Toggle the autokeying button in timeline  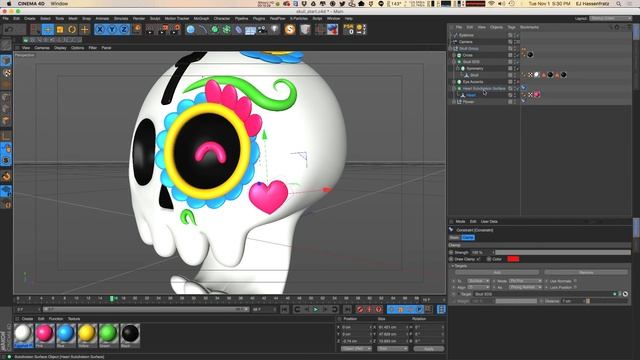[x=369, y=309]
